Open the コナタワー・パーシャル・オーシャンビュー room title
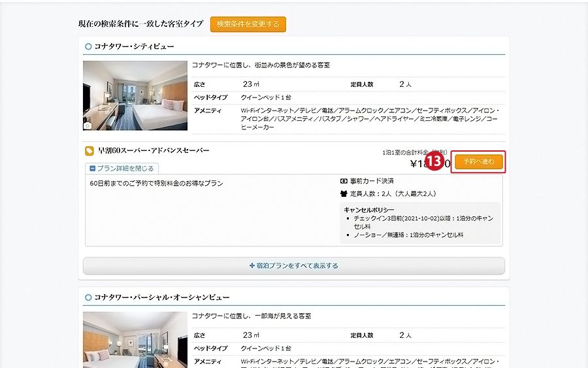 pos(161,297)
